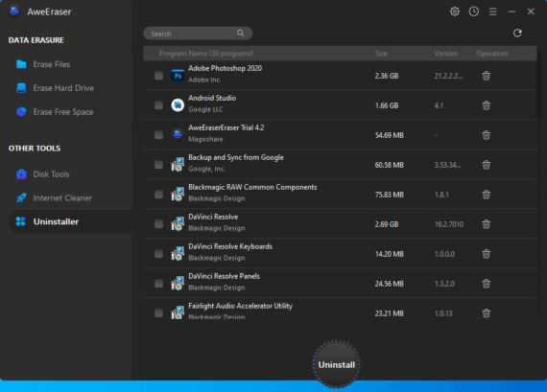
Task: Select AweEraserEraser Trial 4.2 checkbox
Action: tap(158, 135)
